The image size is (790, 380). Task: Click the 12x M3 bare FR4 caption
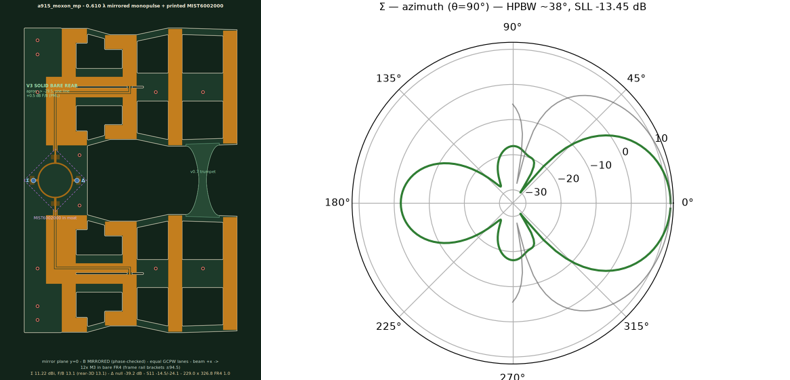[130, 367]
